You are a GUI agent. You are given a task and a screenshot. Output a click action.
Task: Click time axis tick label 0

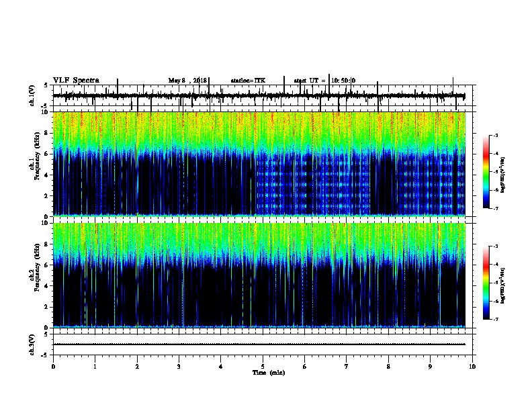point(53,367)
